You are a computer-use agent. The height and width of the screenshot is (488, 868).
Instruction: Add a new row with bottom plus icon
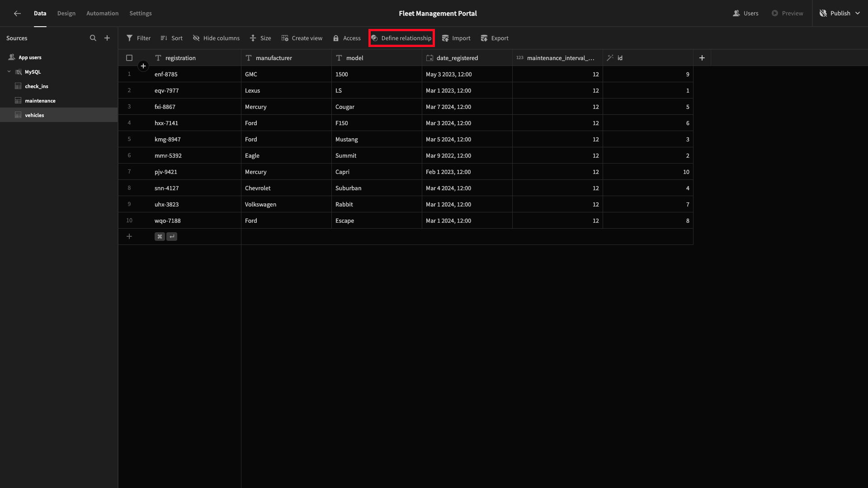129,236
